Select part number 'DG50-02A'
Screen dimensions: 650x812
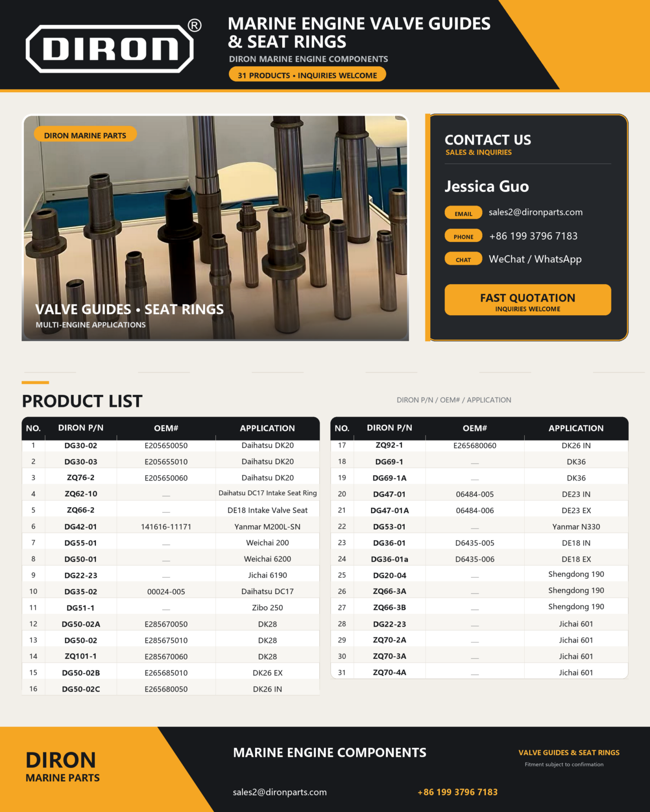pos(81,624)
